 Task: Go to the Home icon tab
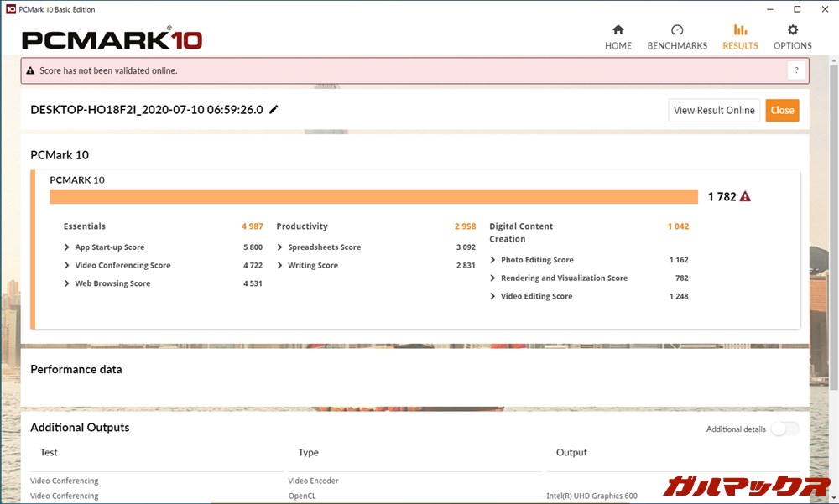click(x=618, y=31)
